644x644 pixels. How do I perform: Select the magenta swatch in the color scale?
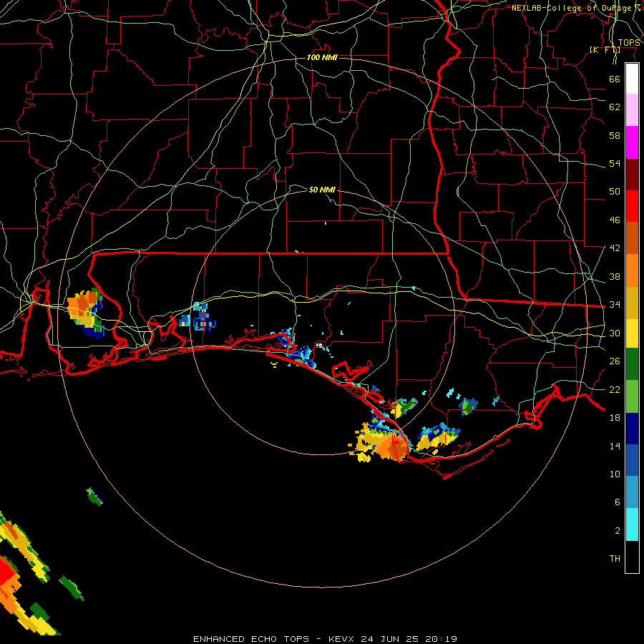point(632,142)
